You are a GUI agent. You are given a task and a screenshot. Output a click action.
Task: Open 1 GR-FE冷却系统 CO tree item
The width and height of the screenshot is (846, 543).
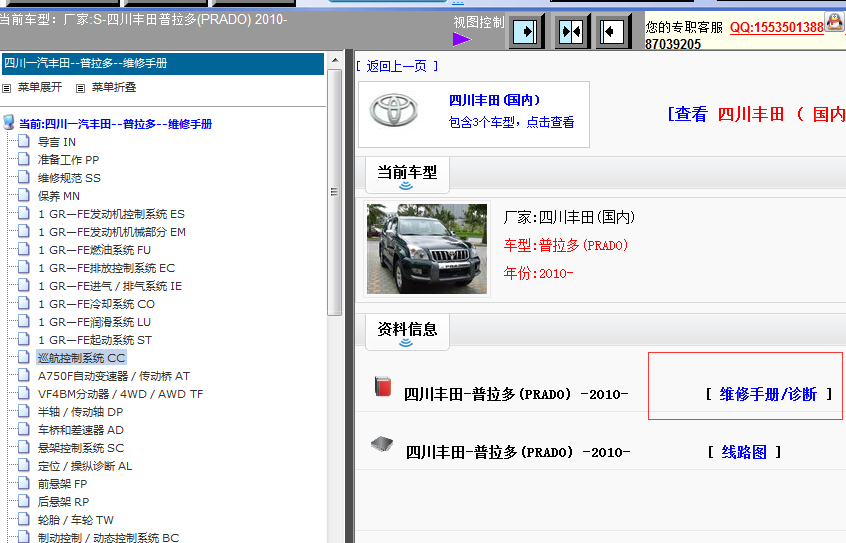click(x=96, y=304)
